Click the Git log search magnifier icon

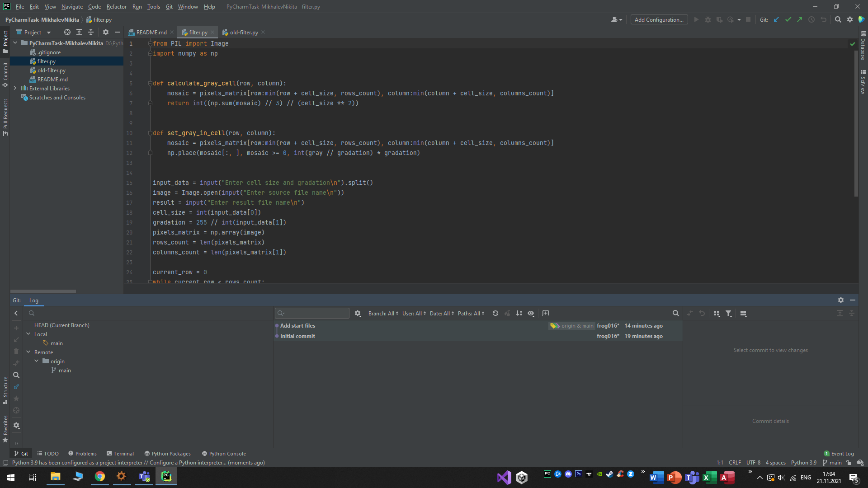tap(676, 314)
